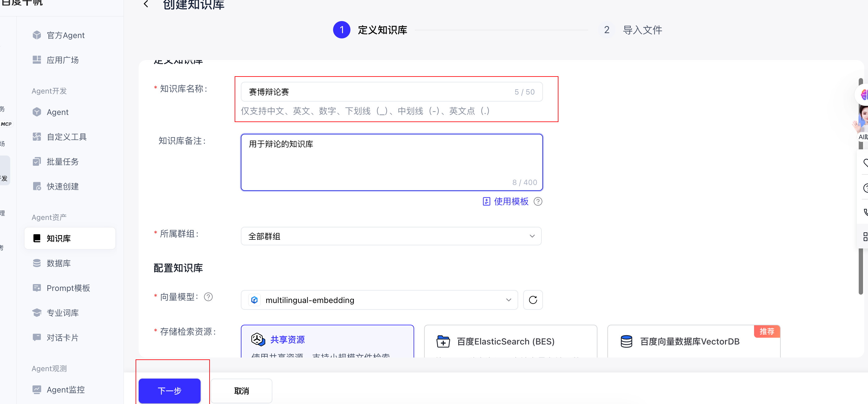Screen dimensions: 868x404
Task: Open 知识库 in the Agent资产 menu
Action: click(x=59, y=239)
